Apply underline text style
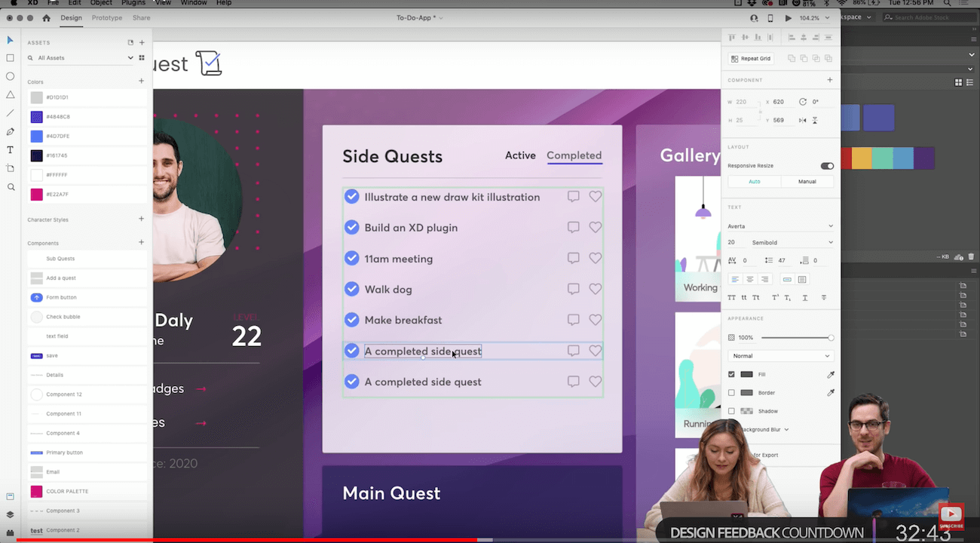 click(805, 298)
